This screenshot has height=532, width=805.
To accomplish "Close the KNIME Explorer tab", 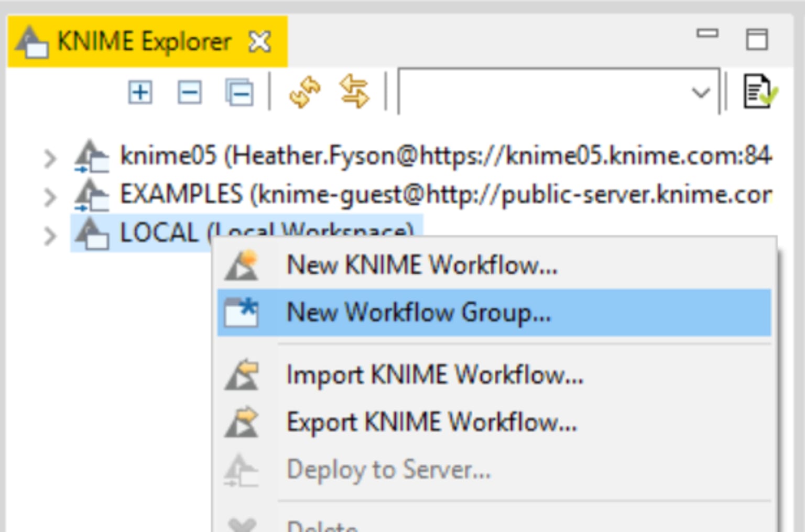I will (x=259, y=42).
